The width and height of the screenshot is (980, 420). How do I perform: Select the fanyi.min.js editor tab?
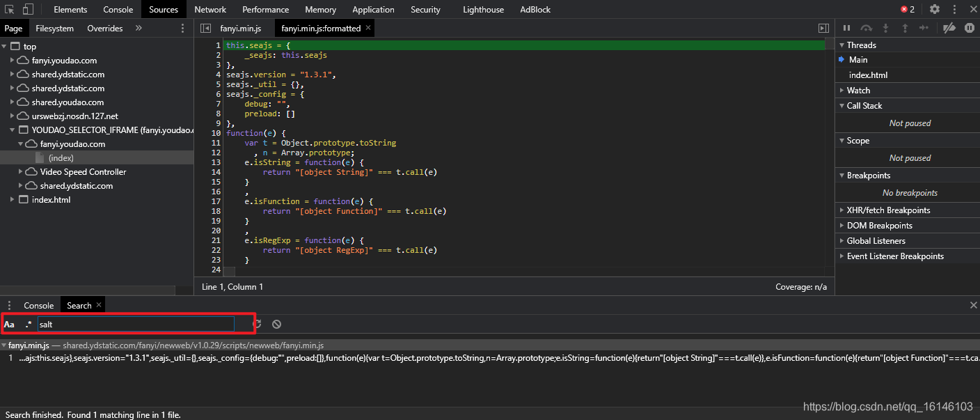pyautogui.click(x=241, y=28)
